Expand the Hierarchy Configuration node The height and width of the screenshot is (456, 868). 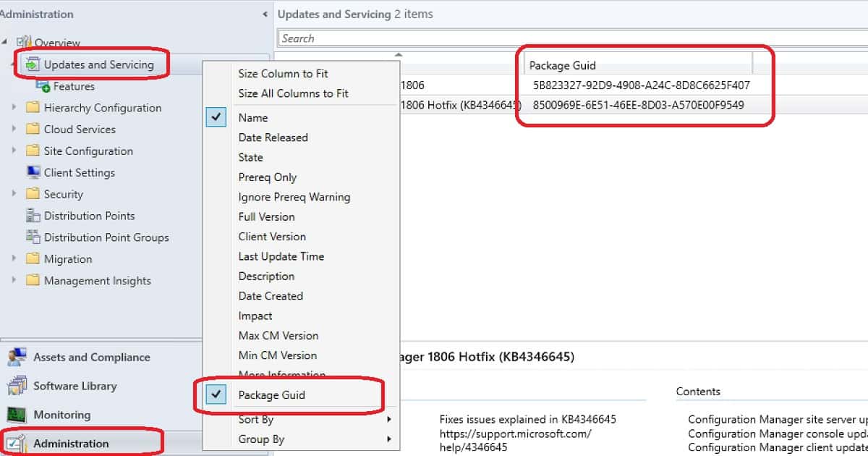pos(14,108)
